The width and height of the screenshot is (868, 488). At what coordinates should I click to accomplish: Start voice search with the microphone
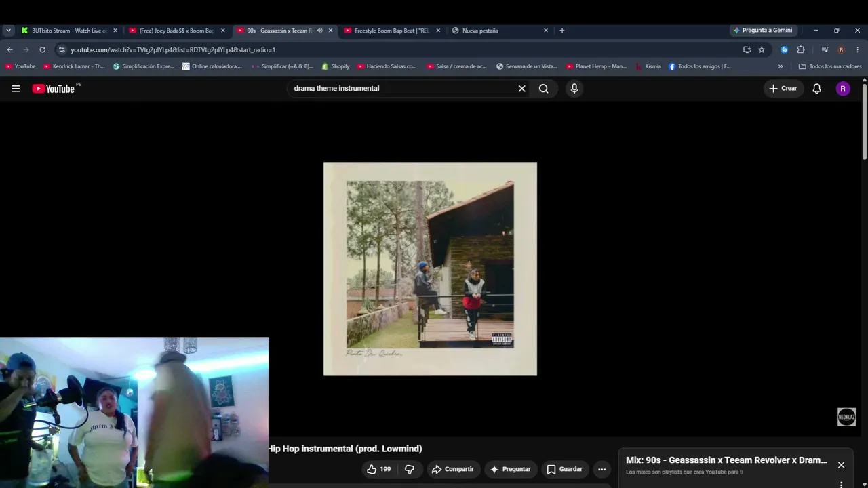click(574, 89)
